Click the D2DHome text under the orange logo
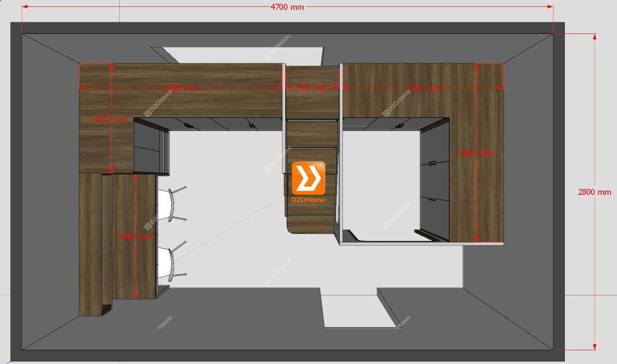 (308, 200)
